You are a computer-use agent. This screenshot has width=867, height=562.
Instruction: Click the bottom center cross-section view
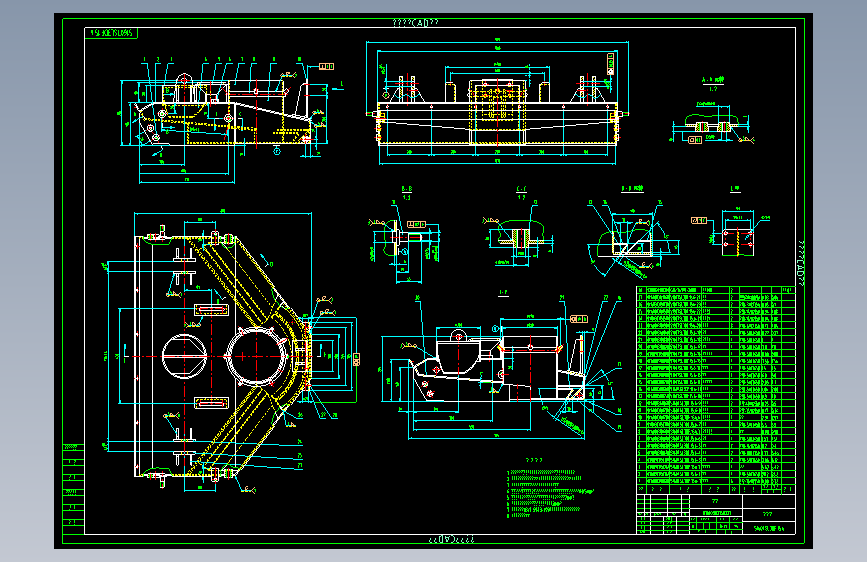pyautogui.click(x=500, y=368)
